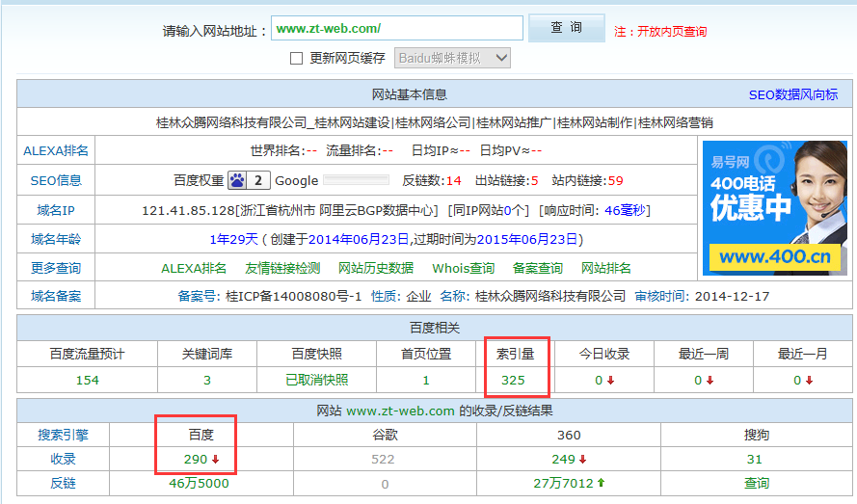Click the 域名IP label link
Screen dimensions: 857x504
tap(56, 210)
